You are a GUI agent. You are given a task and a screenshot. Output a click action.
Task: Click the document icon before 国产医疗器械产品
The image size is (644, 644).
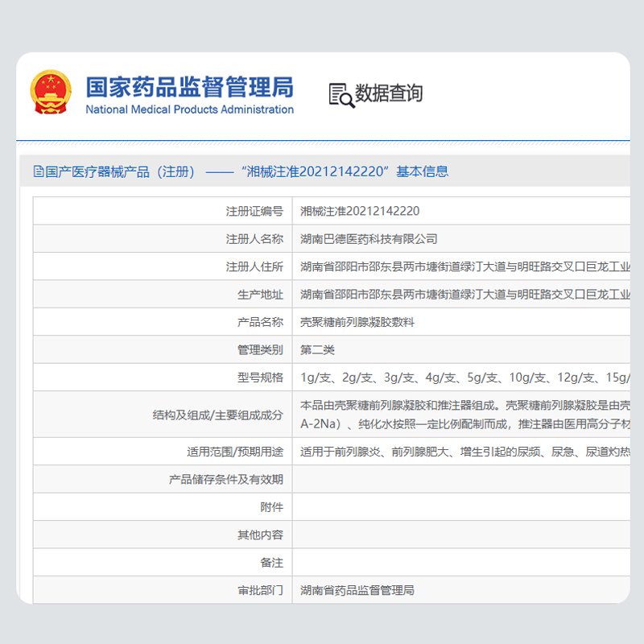[38, 171]
